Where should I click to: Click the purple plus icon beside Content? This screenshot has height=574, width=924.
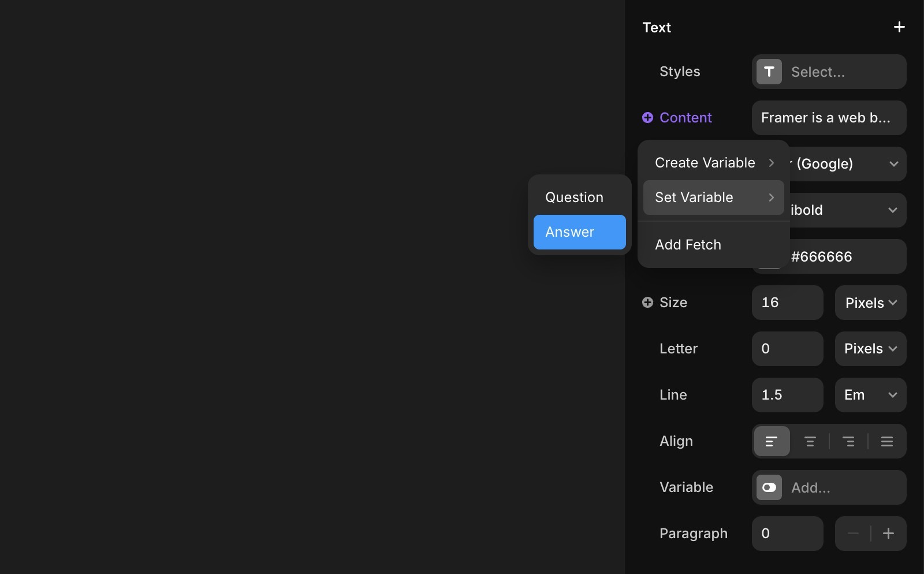[648, 118]
